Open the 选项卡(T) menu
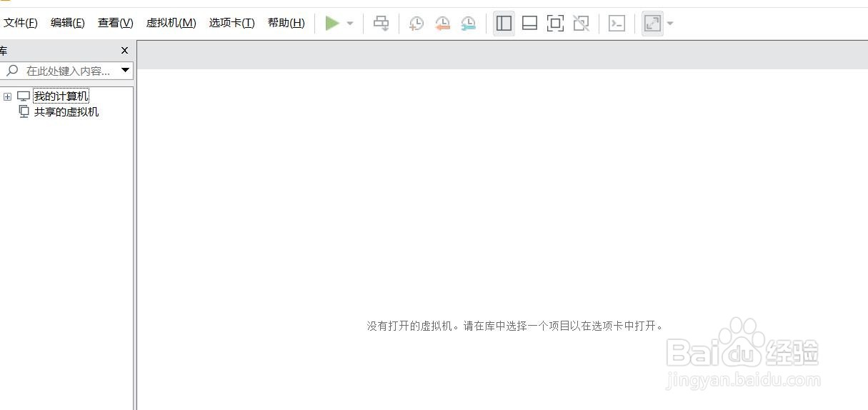Screen dimensions: 868x410 point(232,23)
